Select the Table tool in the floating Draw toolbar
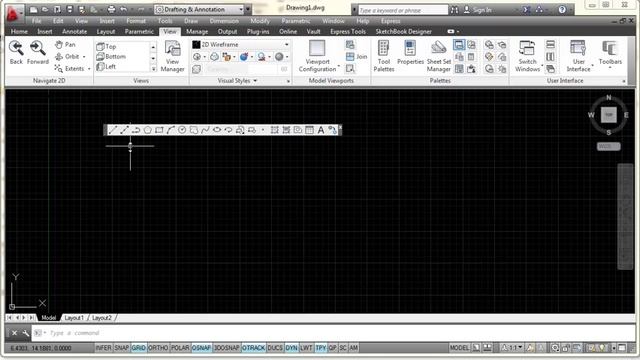The image size is (640, 360). [x=309, y=130]
